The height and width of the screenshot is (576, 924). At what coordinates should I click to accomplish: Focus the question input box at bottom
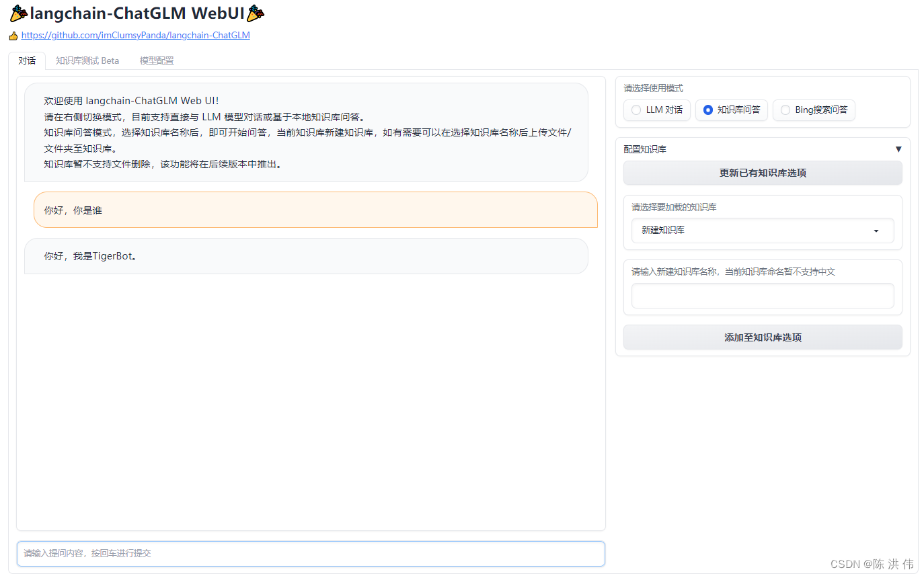(x=311, y=554)
